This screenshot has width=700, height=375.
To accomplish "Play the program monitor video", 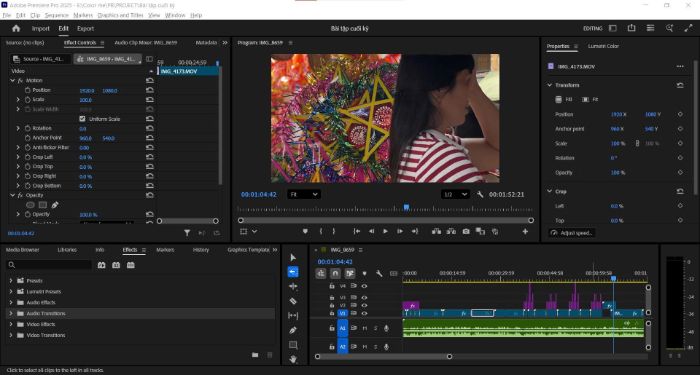I will tap(385, 231).
